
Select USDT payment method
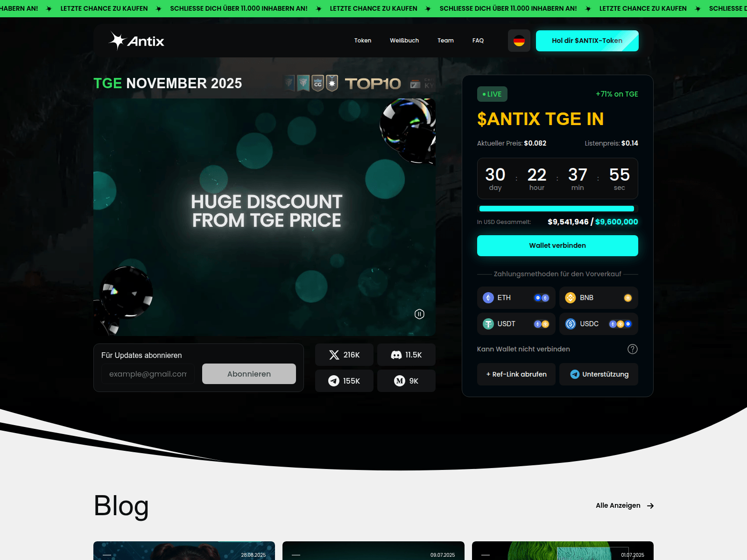click(516, 324)
